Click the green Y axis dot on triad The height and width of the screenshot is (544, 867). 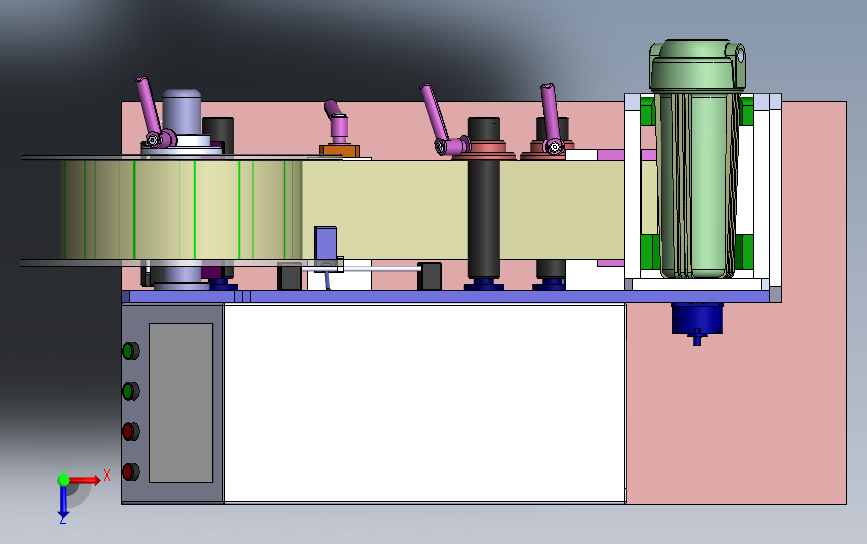point(63,479)
